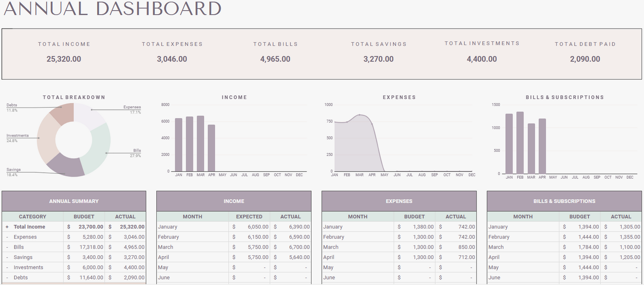Click the EXPECTED column header in Income table
Viewport: 644px width, 287px height.
click(249, 216)
